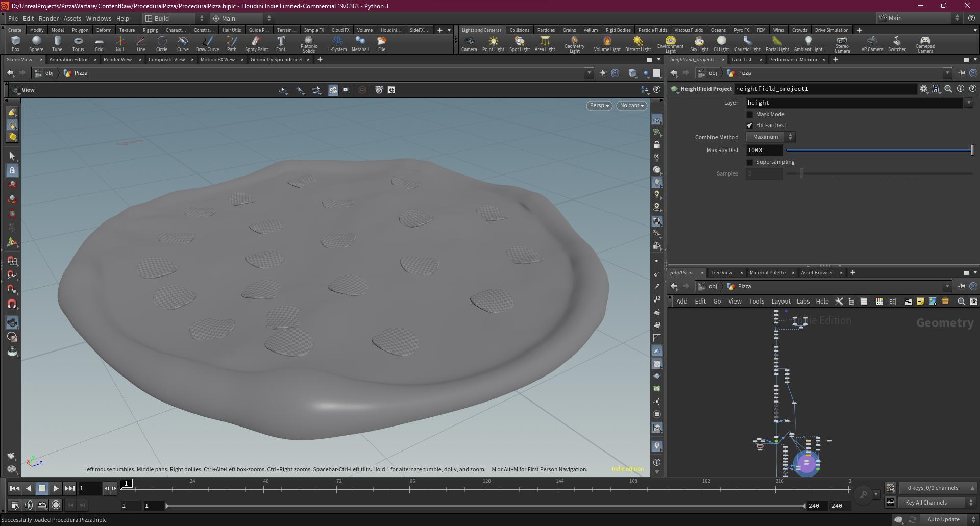Enable the Mask Mode checkbox
The height and width of the screenshot is (526, 980).
coord(750,115)
